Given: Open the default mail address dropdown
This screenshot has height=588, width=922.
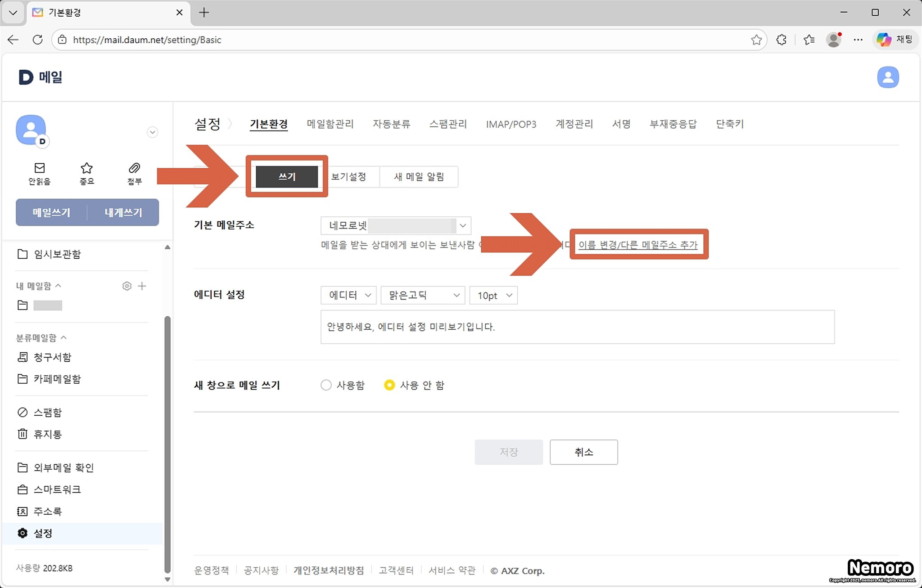Looking at the screenshot, I should [x=462, y=225].
